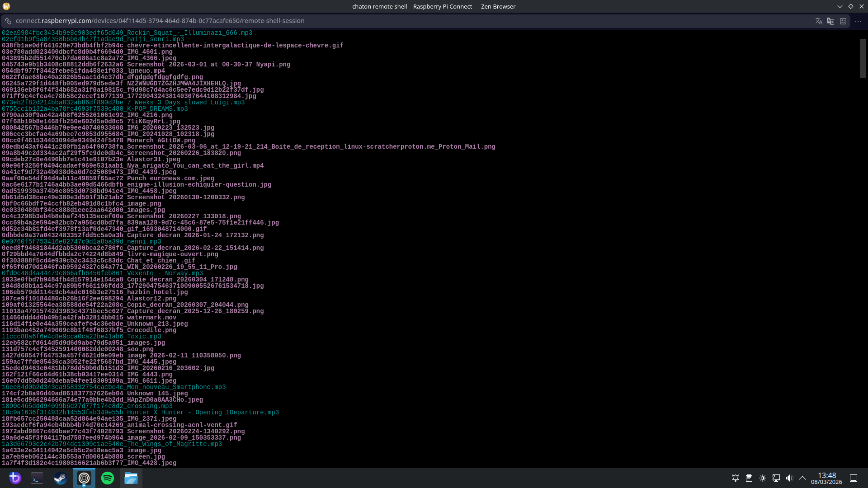The height and width of the screenshot is (488, 868).
Task: Open brightness and color tray control
Action: (x=763, y=478)
